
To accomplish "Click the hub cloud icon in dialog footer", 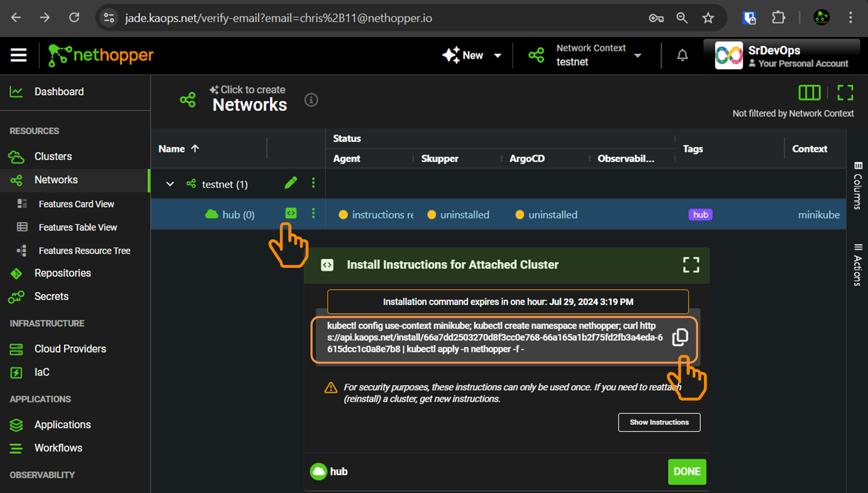I will [318, 471].
